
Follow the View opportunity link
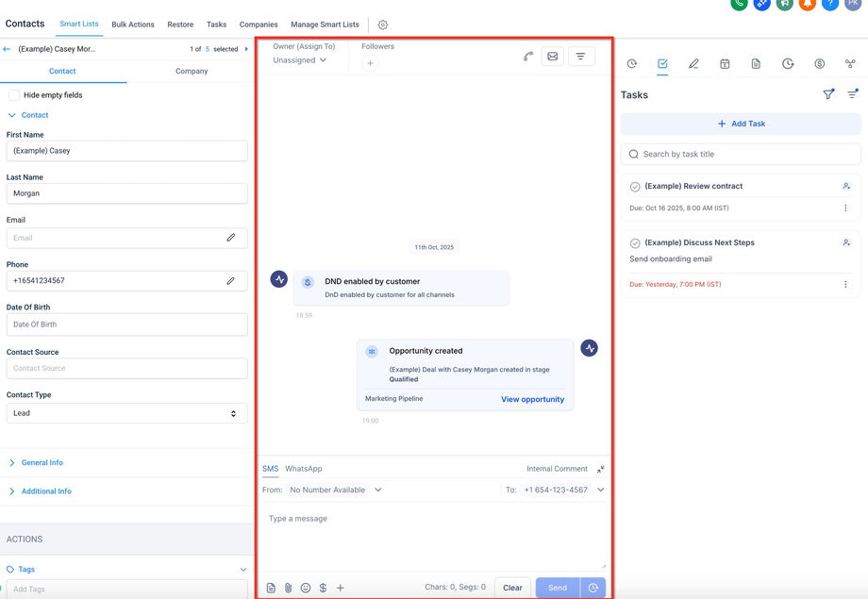click(x=532, y=399)
